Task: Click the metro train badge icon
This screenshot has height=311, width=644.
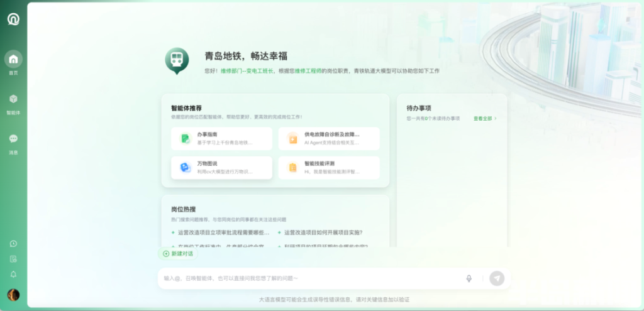Action: pyautogui.click(x=177, y=61)
